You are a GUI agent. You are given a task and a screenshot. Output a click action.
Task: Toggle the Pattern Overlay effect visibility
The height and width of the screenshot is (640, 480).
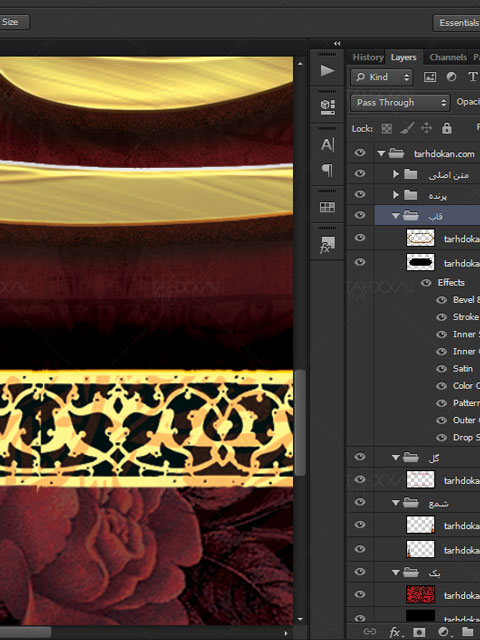tap(441, 403)
